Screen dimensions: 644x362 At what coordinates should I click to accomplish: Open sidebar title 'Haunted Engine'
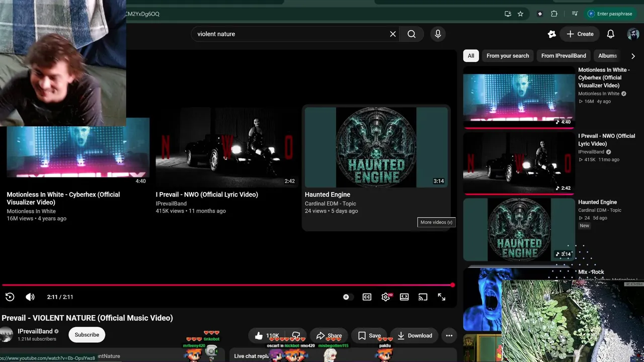(597, 202)
